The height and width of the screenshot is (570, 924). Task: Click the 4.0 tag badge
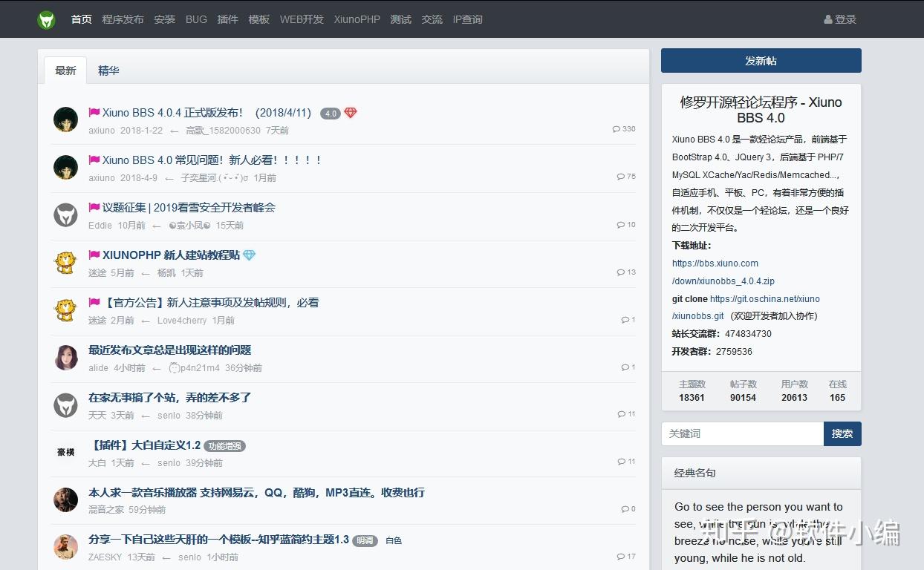click(x=331, y=114)
